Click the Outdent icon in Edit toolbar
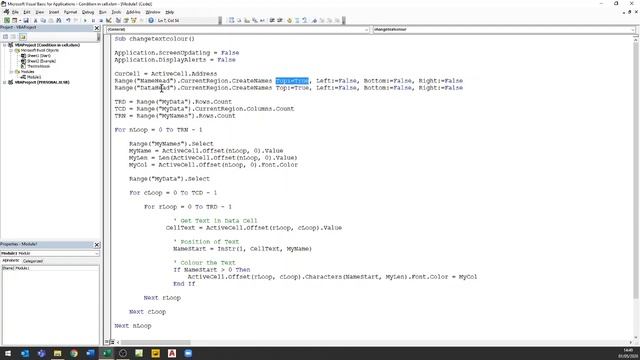This screenshot has height=360, width=640. [x=280, y=20]
